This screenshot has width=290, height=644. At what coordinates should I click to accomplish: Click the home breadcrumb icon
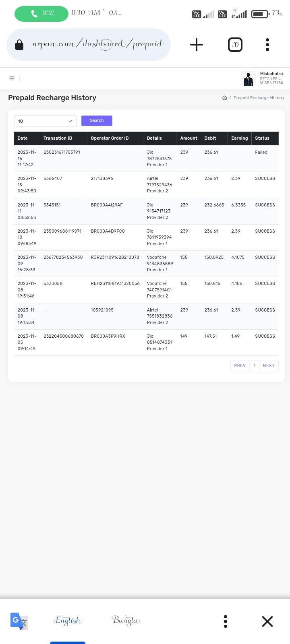[224, 98]
